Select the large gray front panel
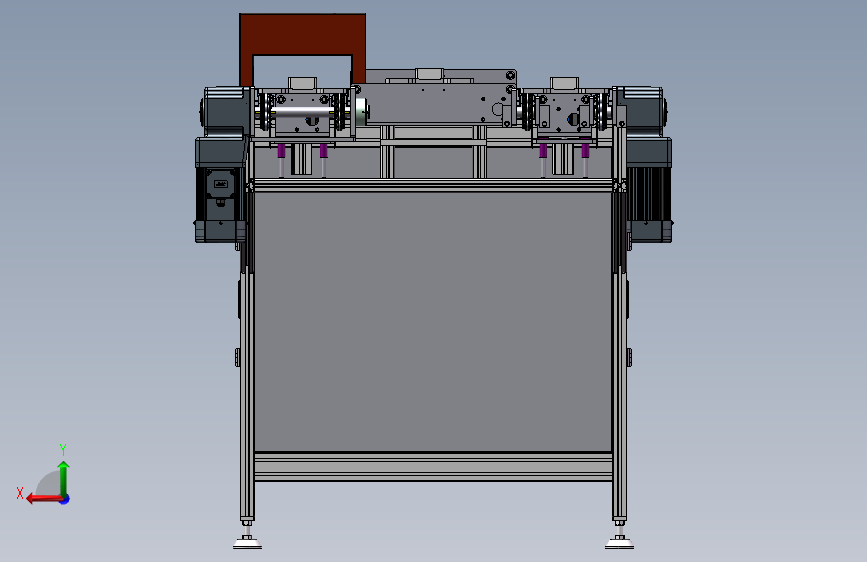867x562 pixels. click(x=433, y=321)
